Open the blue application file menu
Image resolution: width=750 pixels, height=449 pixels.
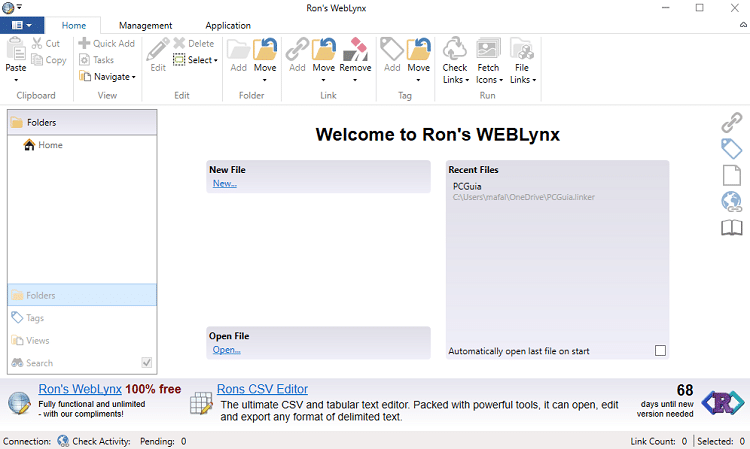22,25
